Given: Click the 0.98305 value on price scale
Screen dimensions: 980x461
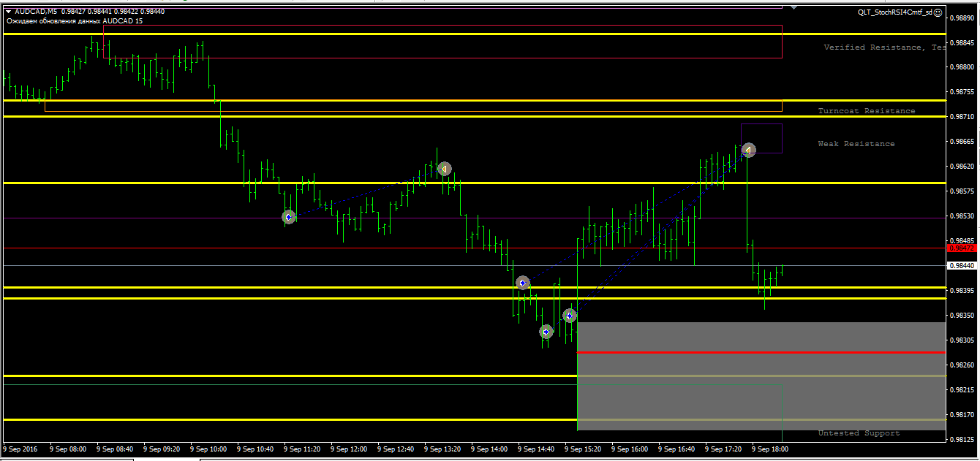Looking at the screenshot, I should (x=962, y=340).
